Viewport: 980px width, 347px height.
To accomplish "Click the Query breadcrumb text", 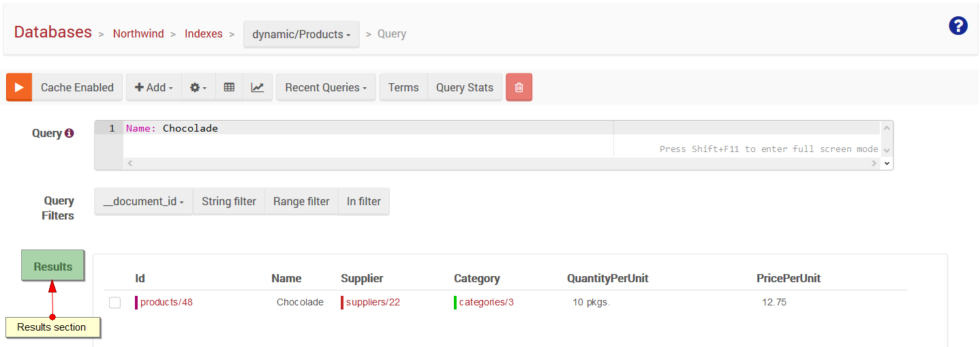I will 392,33.
